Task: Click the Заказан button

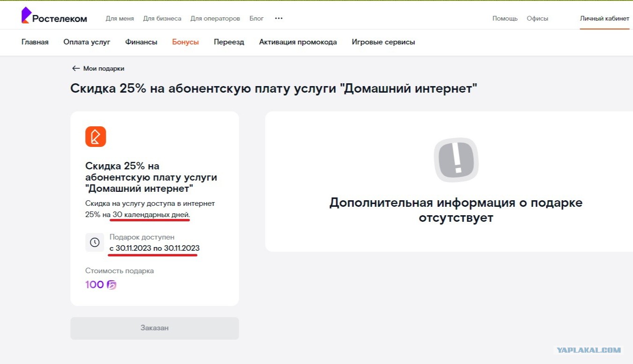Action: [x=155, y=328]
